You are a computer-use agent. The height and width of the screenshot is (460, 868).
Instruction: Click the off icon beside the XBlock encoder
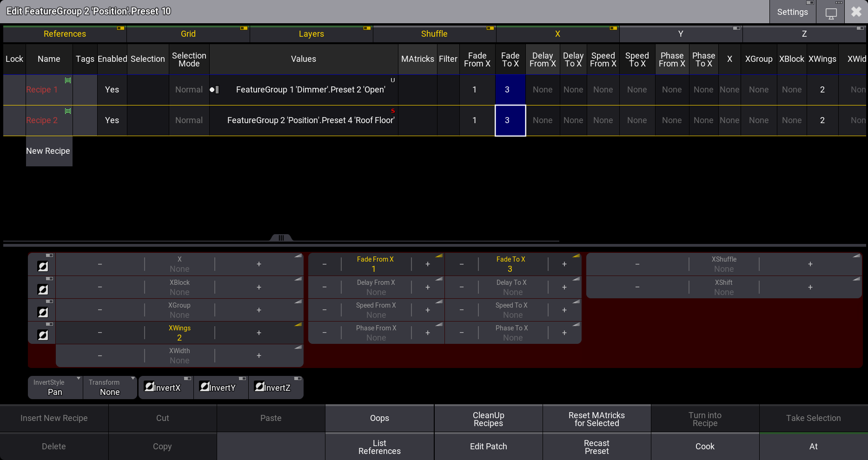point(42,289)
